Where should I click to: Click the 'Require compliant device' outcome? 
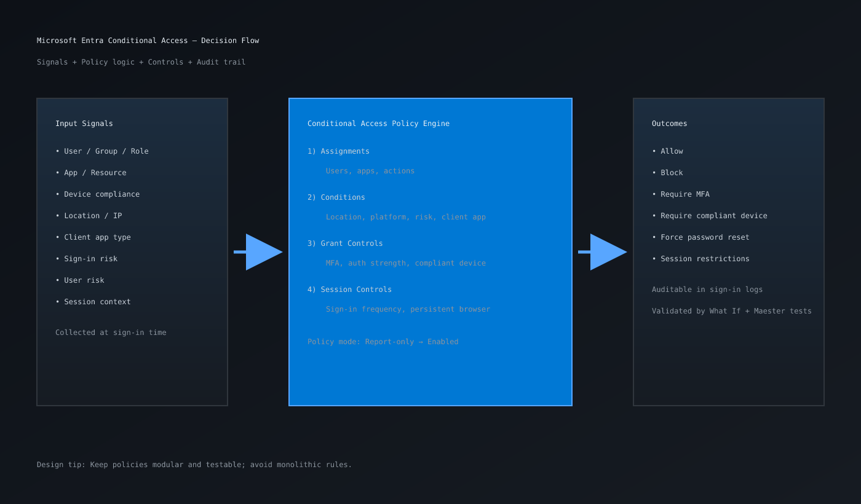[710, 216]
